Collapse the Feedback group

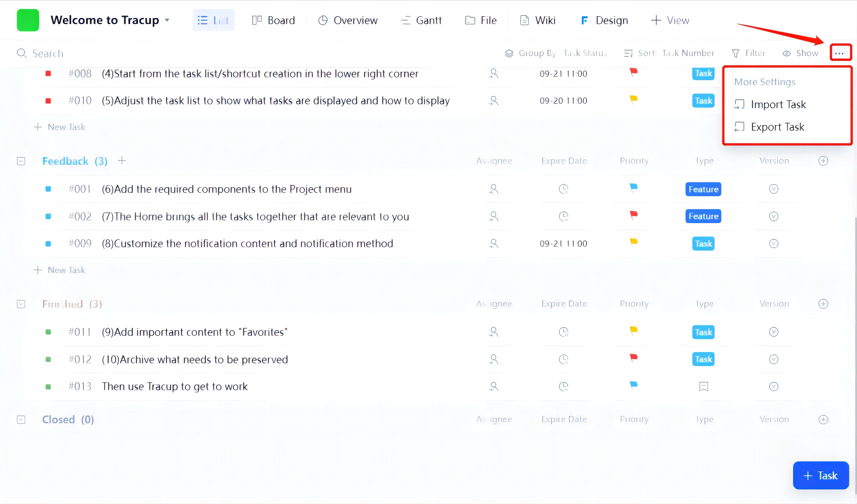[x=21, y=161]
